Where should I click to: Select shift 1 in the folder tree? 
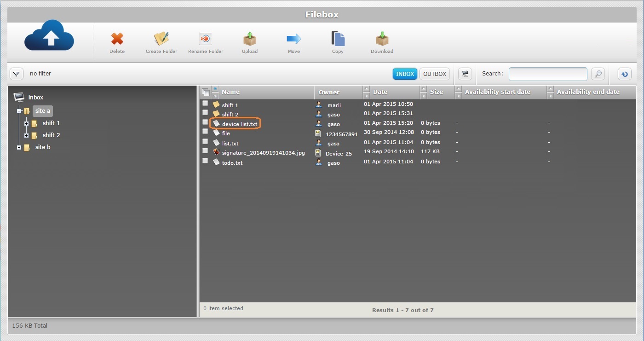[x=51, y=123]
